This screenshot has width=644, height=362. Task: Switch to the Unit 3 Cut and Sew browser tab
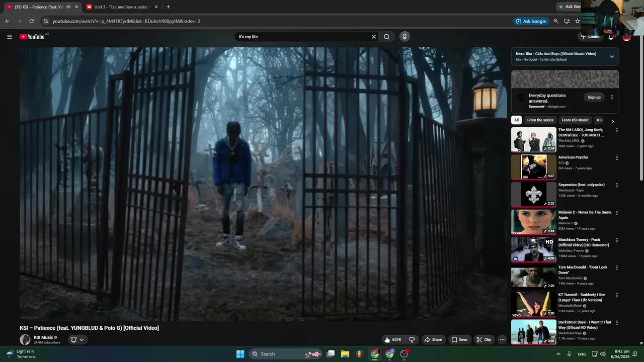(122, 7)
